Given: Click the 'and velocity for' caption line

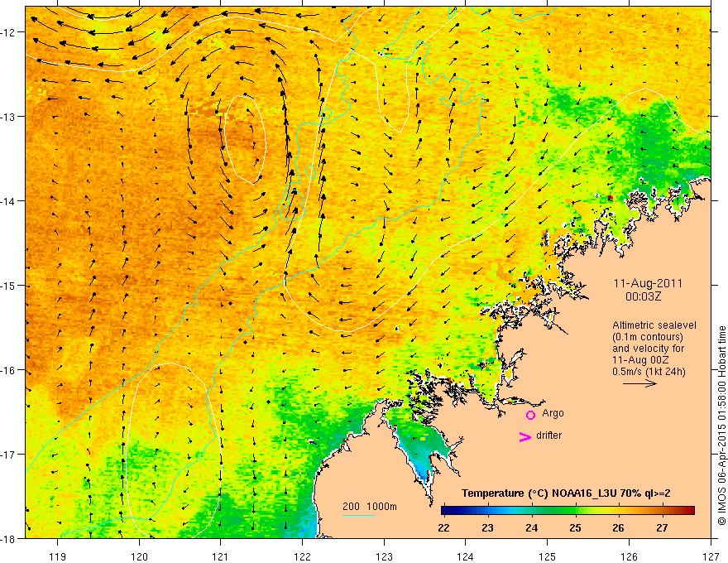Looking at the screenshot, I should pos(648,349).
